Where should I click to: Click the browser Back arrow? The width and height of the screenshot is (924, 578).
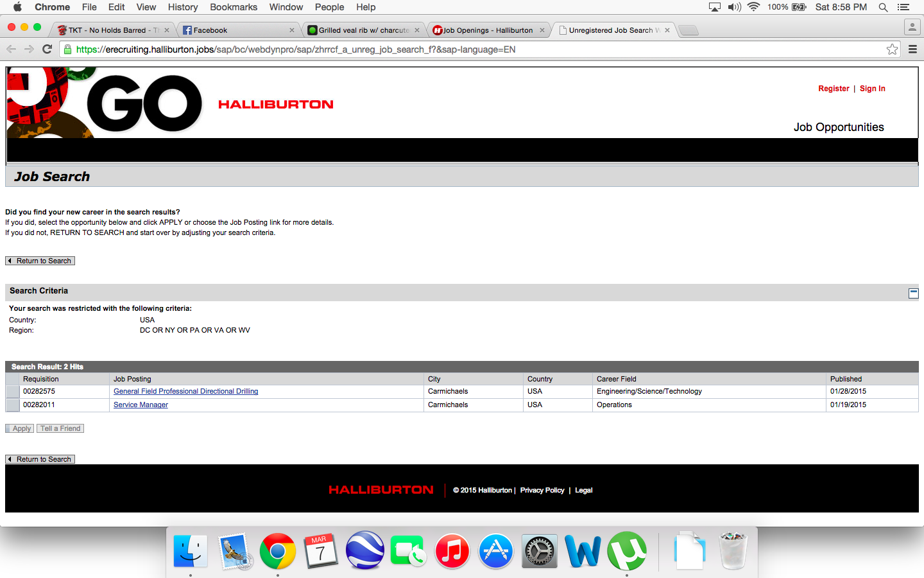click(11, 49)
